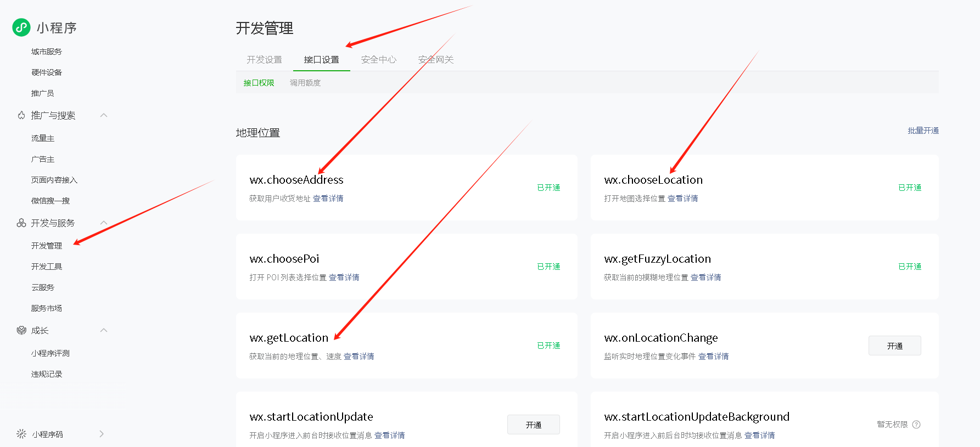Click 开通 button for wx.startLocationUpdate
The height and width of the screenshot is (447, 980).
(534, 425)
